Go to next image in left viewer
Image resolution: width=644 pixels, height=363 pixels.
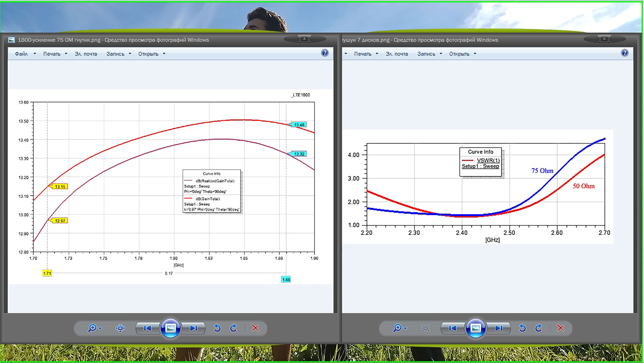tap(194, 328)
